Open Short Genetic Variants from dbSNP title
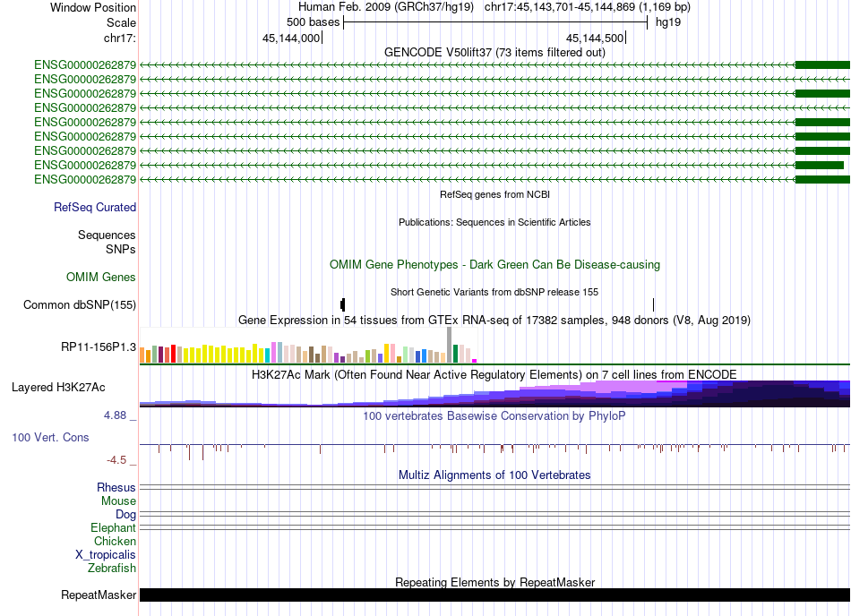Viewport: 851px width, 616px height. click(x=494, y=292)
